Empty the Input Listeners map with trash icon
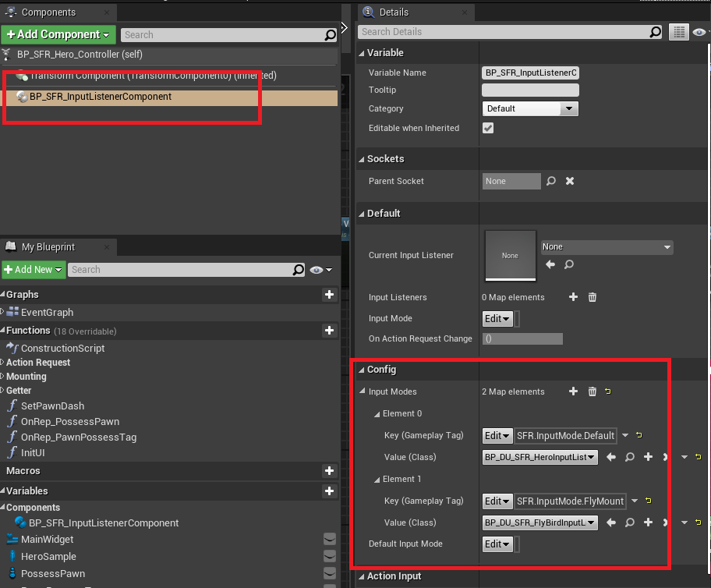711x588 pixels. click(x=592, y=297)
